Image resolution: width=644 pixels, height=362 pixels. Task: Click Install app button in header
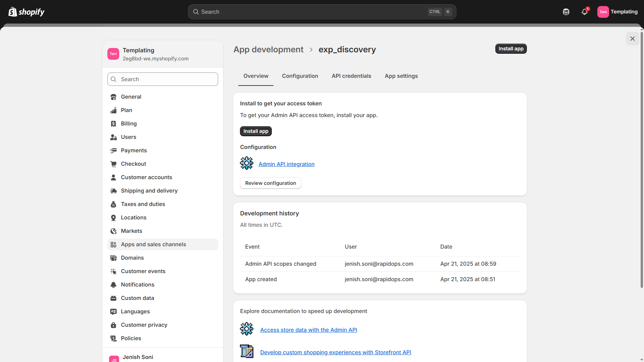click(x=511, y=49)
